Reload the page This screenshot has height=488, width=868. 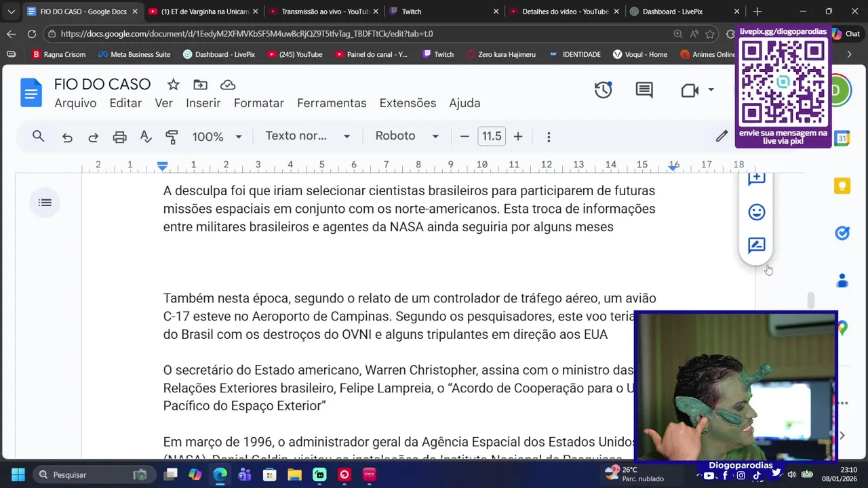[32, 34]
